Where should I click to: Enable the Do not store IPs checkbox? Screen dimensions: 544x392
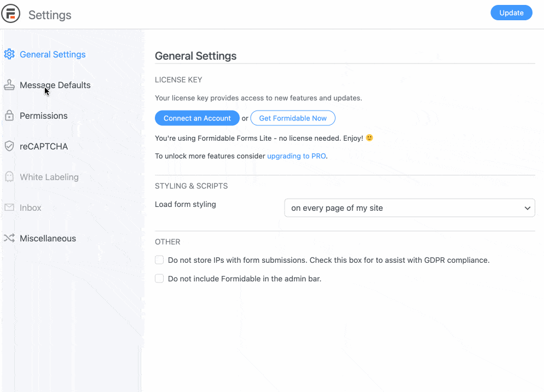[x=159, y=260]
